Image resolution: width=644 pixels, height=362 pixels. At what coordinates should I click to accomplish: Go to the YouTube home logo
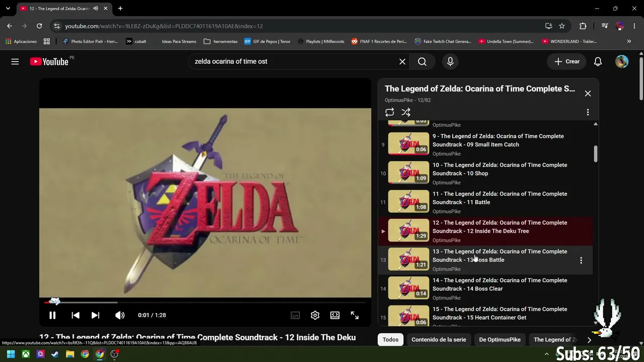tap(49, 61)
